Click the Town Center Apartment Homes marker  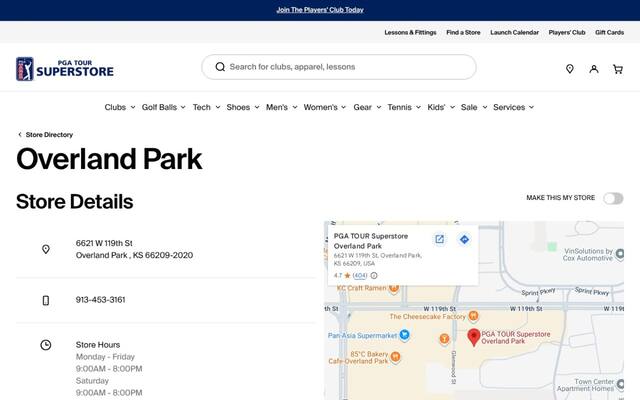tap(620, 384)
